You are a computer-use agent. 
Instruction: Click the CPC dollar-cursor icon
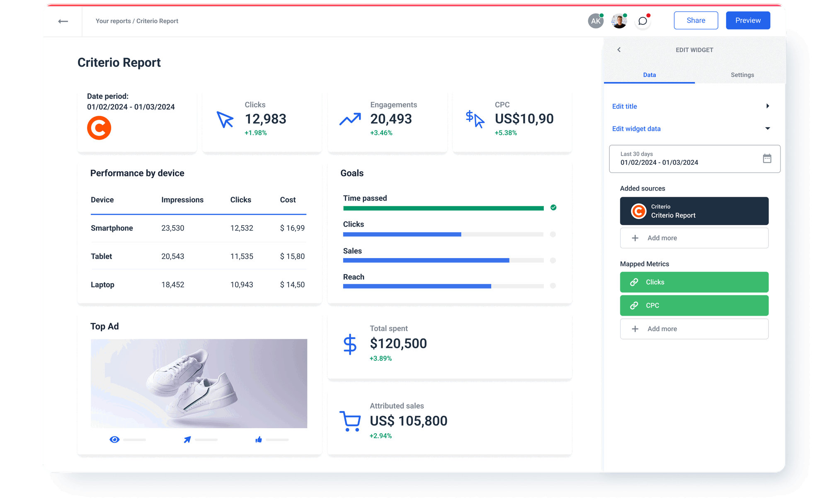pos(475,119)
